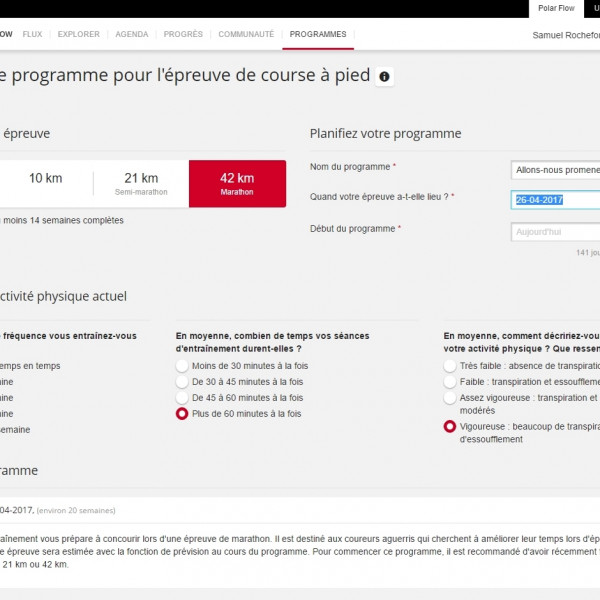Select the 42 km Marathon distance

(237, 184)
